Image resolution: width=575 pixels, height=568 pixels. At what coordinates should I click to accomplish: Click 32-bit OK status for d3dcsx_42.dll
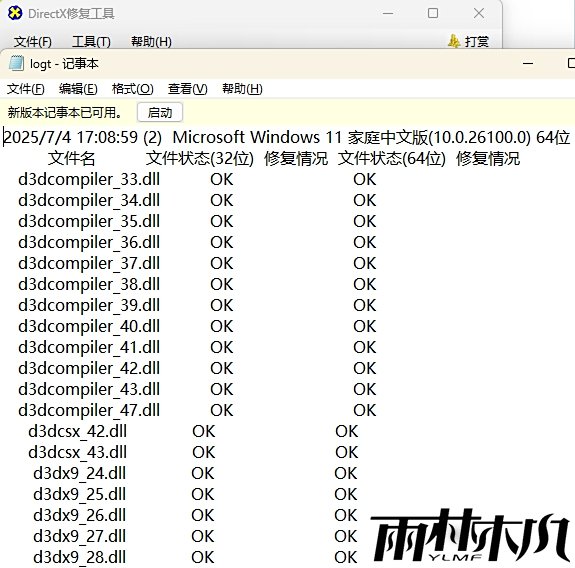tap(204, 432)
